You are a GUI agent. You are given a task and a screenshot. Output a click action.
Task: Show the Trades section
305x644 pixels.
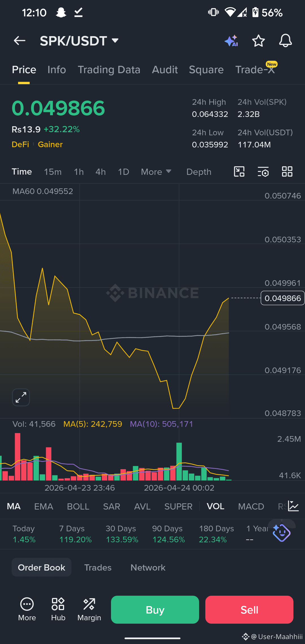click(x=98, y=567)
